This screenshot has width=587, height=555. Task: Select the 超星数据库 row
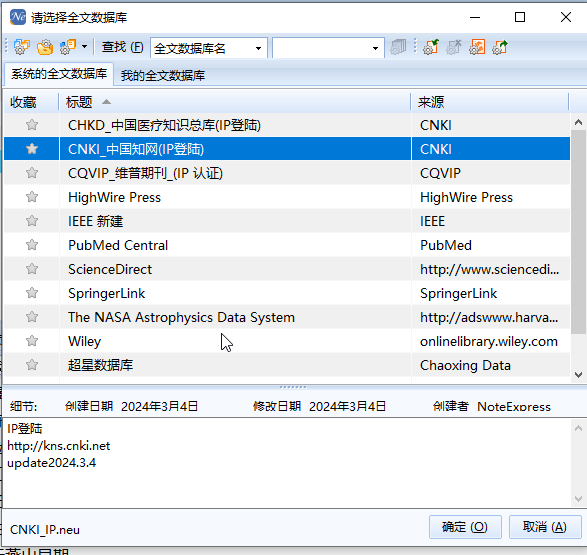(287, 365)
